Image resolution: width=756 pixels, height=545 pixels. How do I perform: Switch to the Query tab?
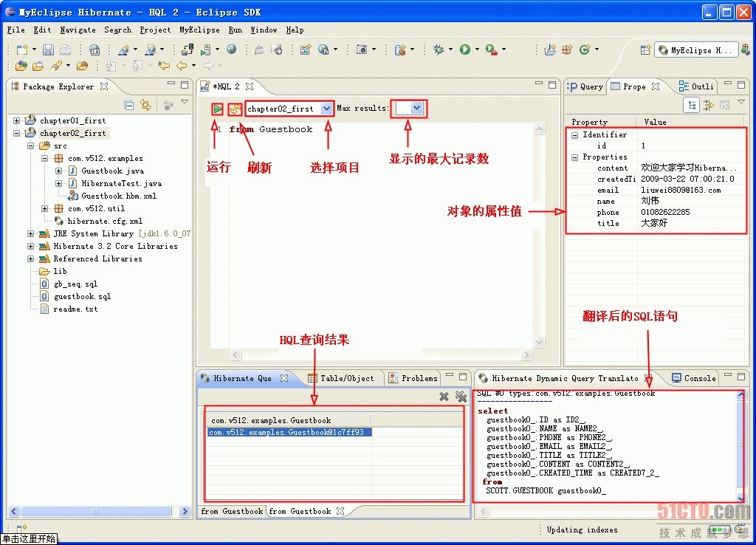click(x=585, y=87)
